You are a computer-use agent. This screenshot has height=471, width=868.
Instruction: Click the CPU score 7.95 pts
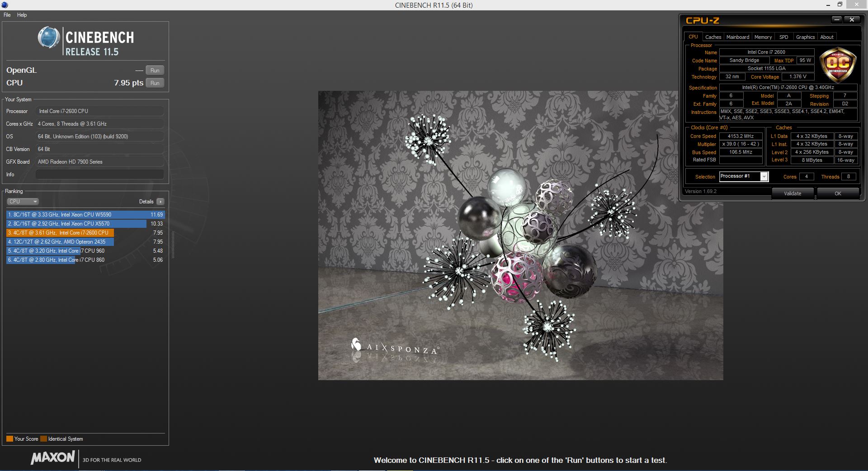[128, 83]
